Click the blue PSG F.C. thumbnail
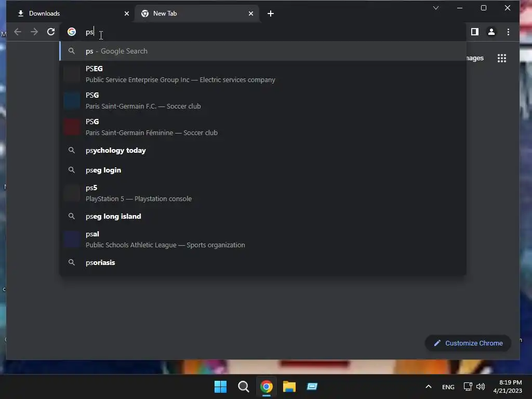Viewport: 532px width, 399px height. coord(72,100)
